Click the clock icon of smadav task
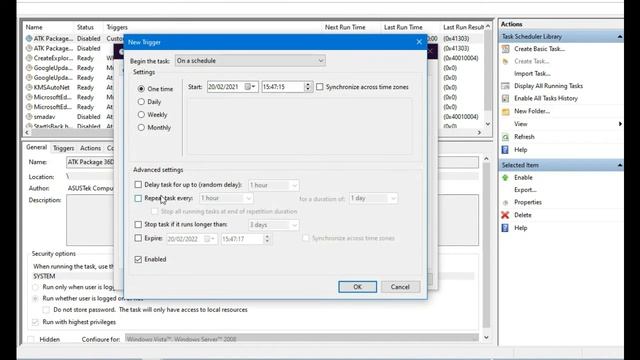640x360 pixels. [x=29, y=117]
